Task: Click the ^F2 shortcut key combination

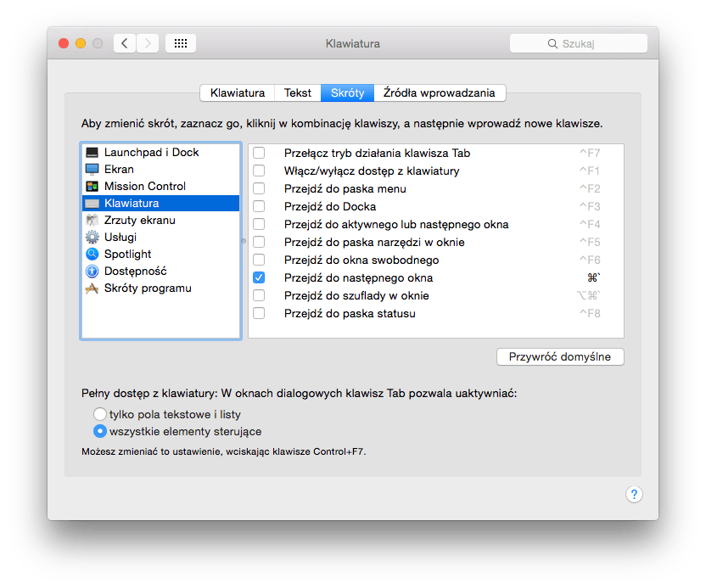Action: click(590, 188)
